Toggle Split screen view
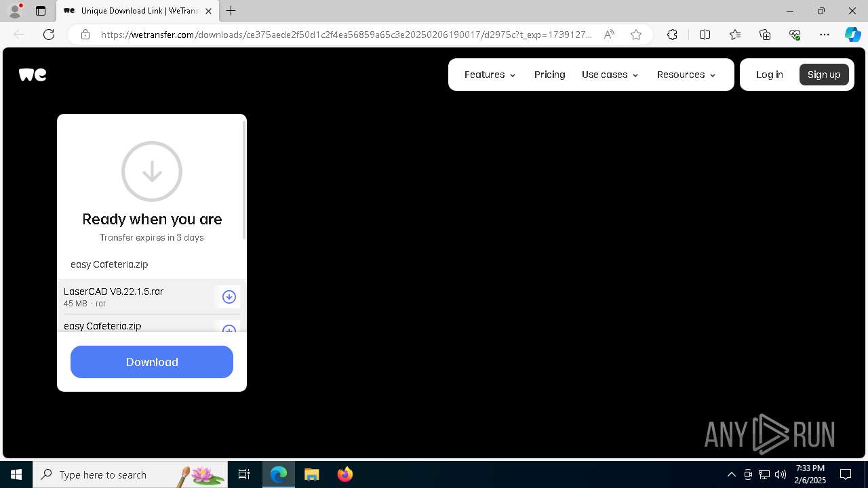Screen dimensions: 868x488 (705, 35)
